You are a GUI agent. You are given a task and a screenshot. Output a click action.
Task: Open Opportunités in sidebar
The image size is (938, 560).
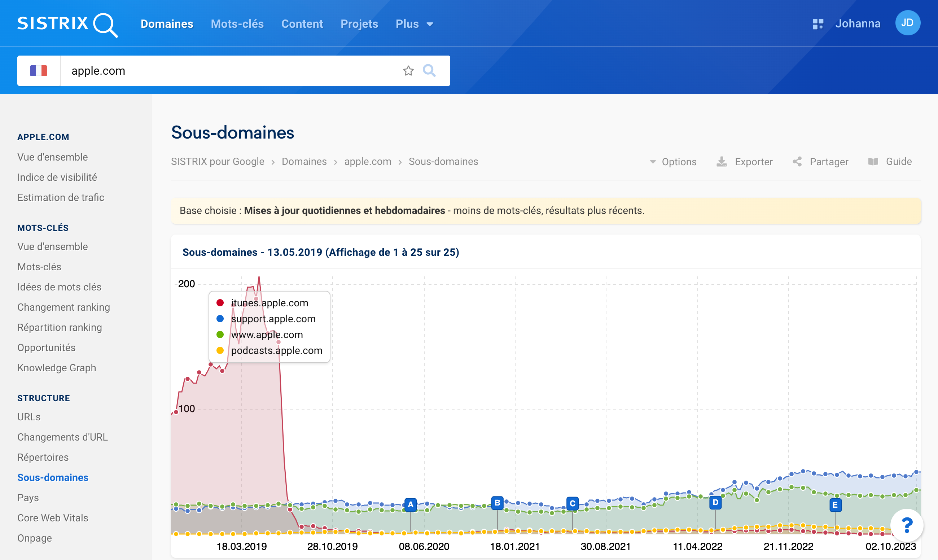[x=47, y=347]
